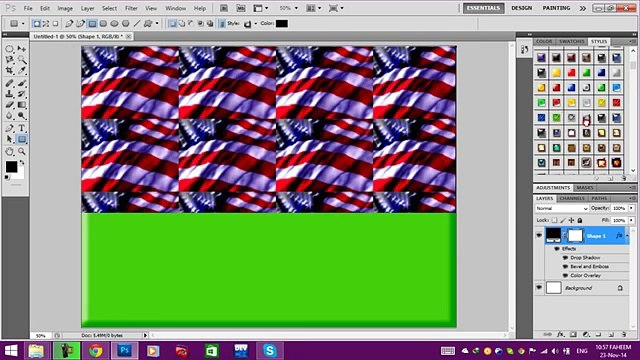640x360 pixels.
Task: Switch to Design workspace
Action: 522,8
